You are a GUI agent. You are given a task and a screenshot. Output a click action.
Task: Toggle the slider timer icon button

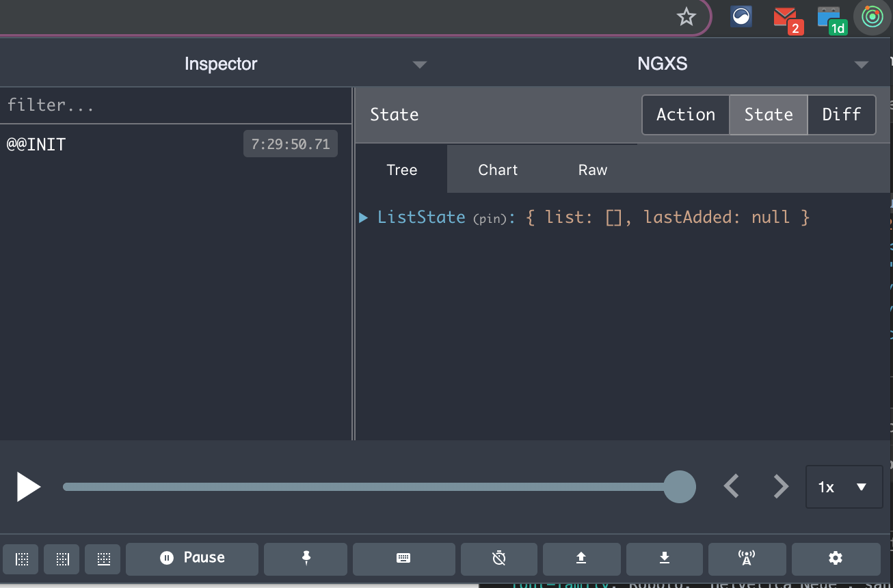click(499, 558)
